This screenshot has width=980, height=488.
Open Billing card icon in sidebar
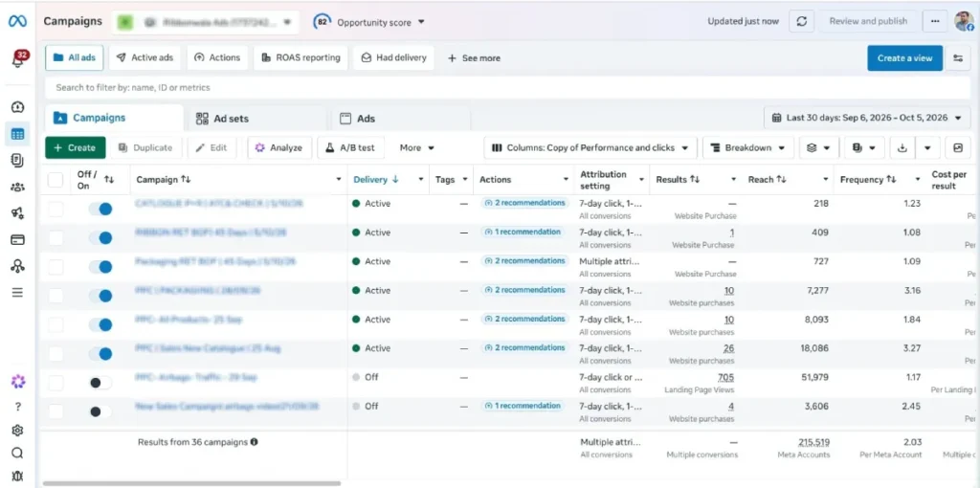tap(17, 240)
